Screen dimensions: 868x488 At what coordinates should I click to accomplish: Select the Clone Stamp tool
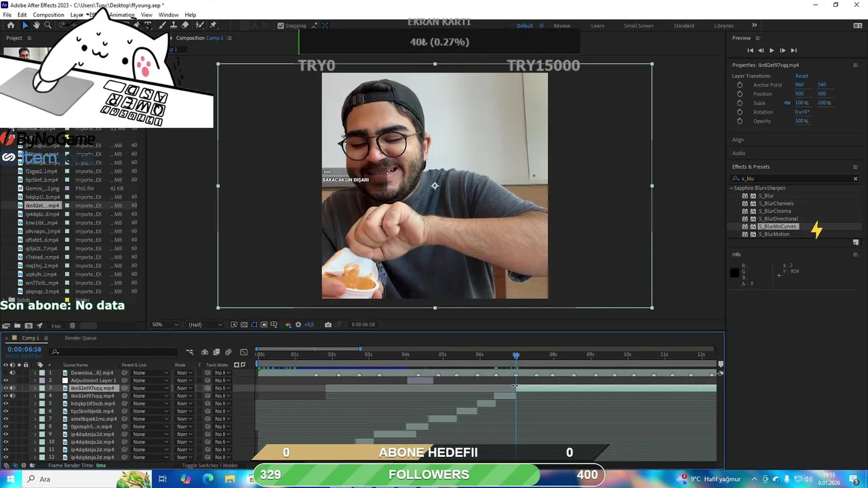(173, 25)
